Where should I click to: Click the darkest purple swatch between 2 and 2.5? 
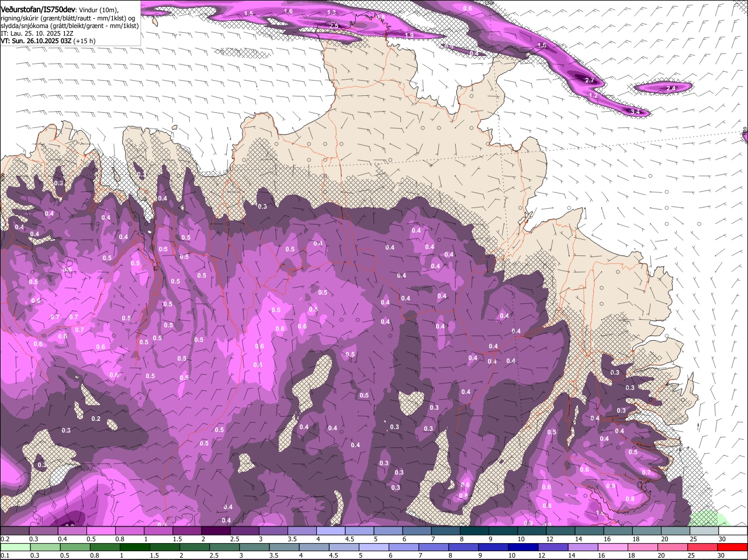(x=217, y=531)
